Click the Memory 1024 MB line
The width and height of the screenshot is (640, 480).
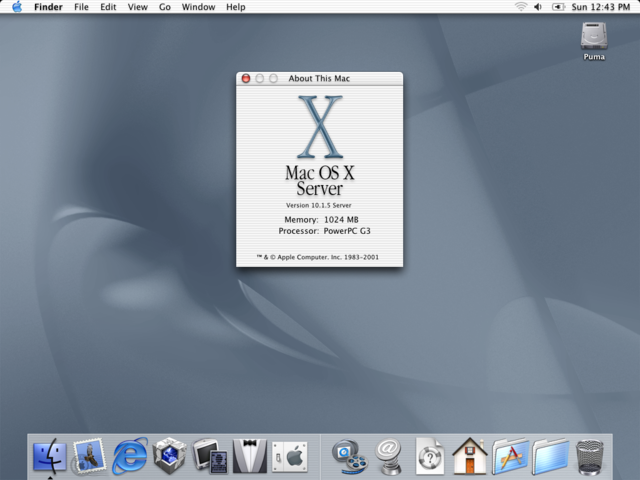tap(321, 220)
